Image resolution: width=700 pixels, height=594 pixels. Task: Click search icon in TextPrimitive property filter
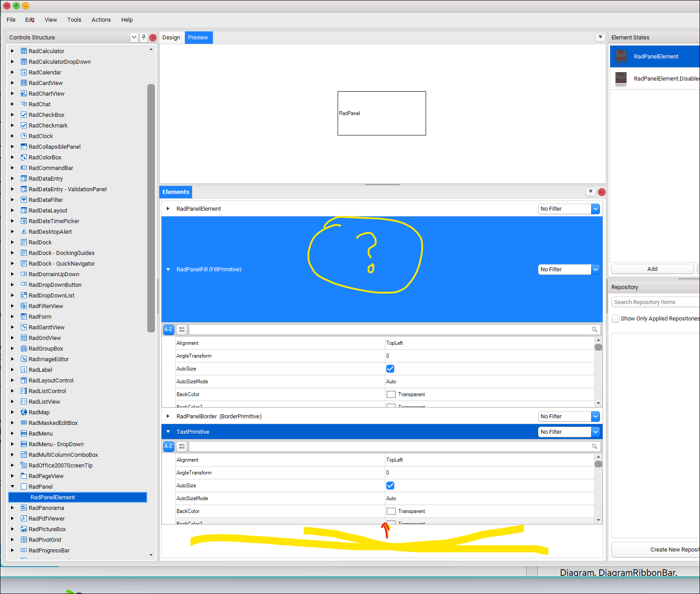coord(594,446)
